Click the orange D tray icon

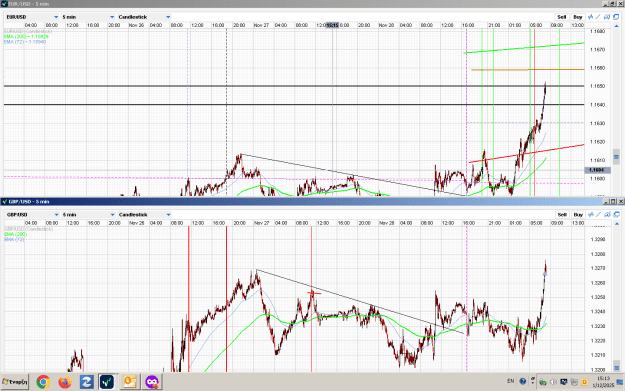(x=585, y=382)
